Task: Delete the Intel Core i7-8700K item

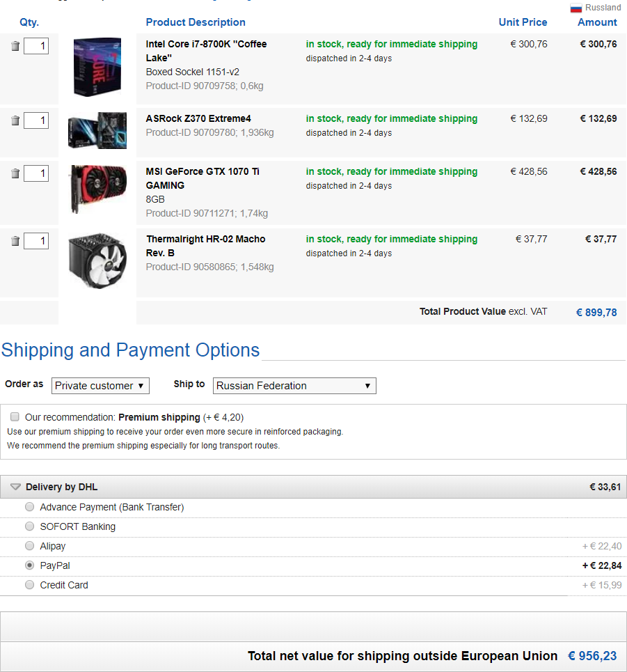Action: click(x=15, y=47)
